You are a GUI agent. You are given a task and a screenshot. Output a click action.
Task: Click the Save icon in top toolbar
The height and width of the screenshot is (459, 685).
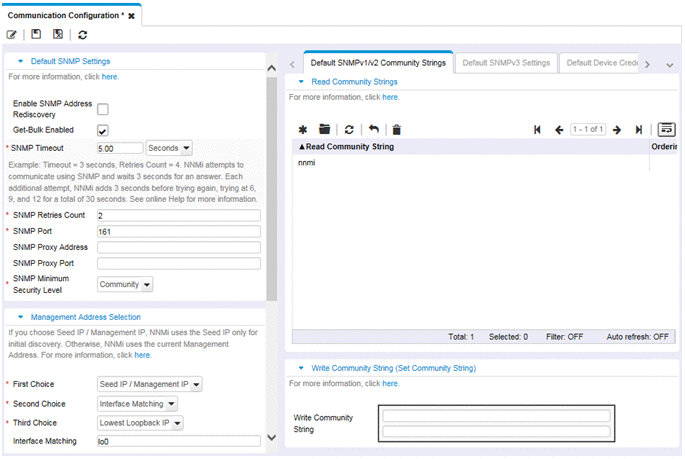click(x=36, y=35)
